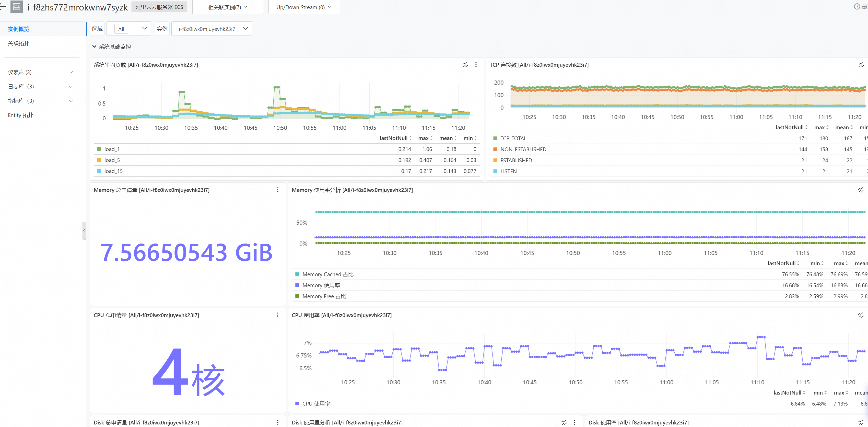
Task: Click the explore icon on TCP 连接数 panel
Action: pyautogui.click(x=861, y=64)
